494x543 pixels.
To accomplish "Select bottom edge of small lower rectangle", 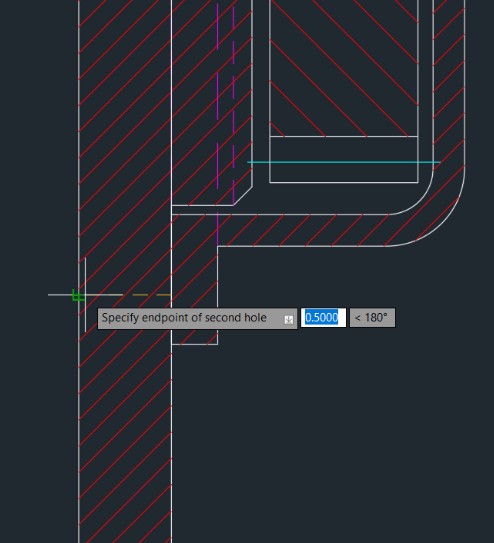I will tap(195, 345).
